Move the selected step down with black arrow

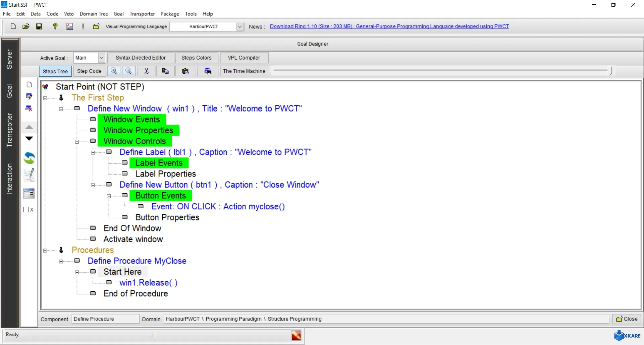[29, 138]
